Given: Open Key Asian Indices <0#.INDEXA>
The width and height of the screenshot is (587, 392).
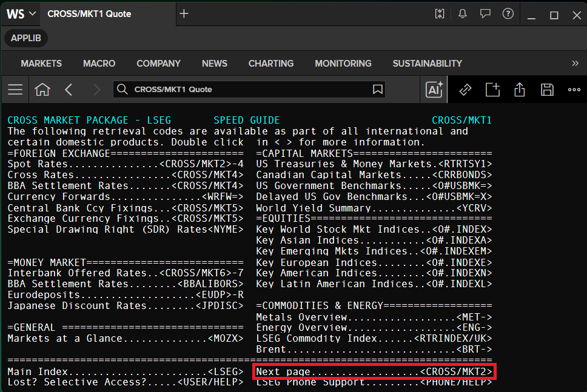Looking at the screenshot, I should (459, 240).
